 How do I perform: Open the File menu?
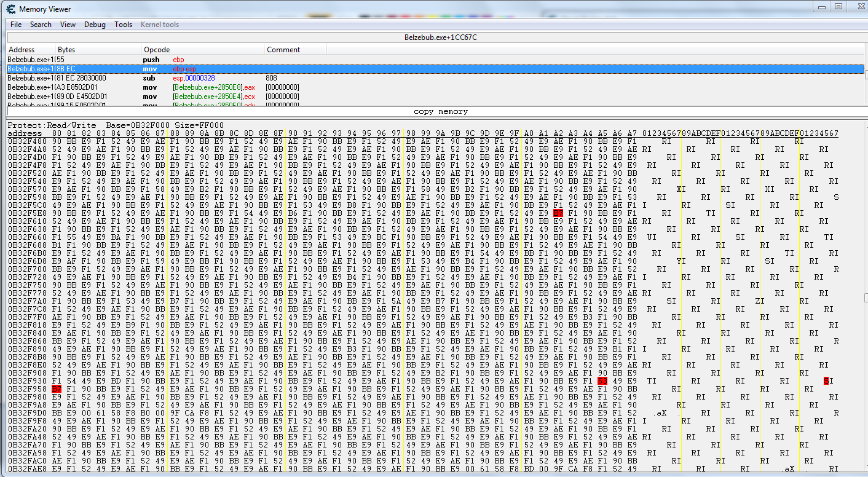16,25
